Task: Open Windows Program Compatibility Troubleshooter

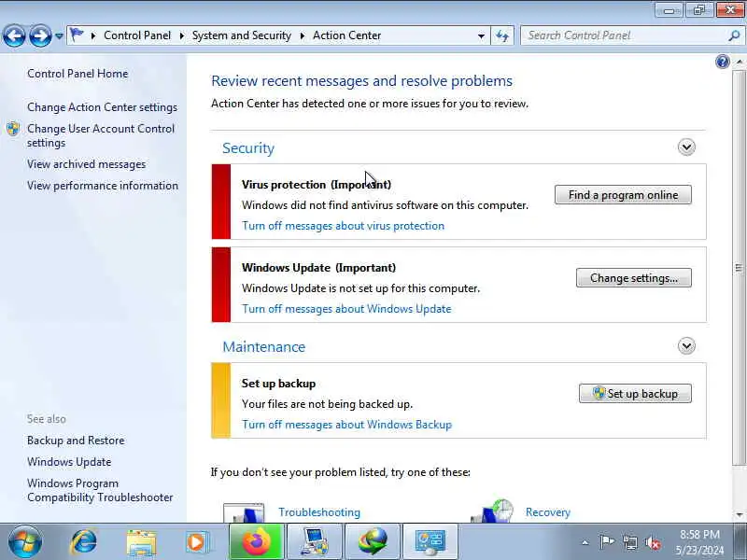Action: 100,491
